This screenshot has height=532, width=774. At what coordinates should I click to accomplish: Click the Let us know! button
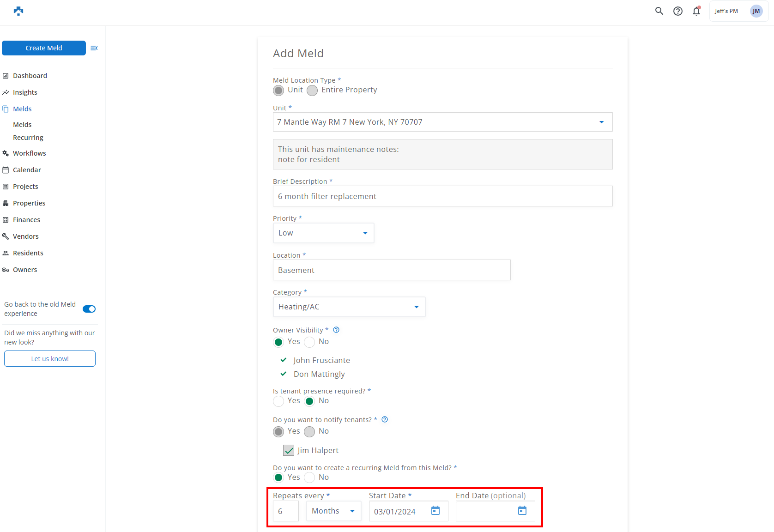coord(50,359)
